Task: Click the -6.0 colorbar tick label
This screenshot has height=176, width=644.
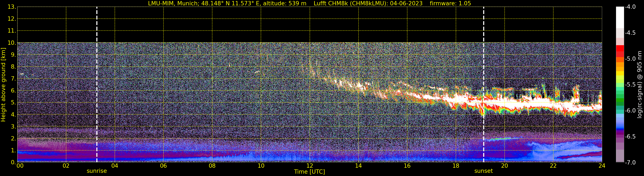Action: pos(630,111)
